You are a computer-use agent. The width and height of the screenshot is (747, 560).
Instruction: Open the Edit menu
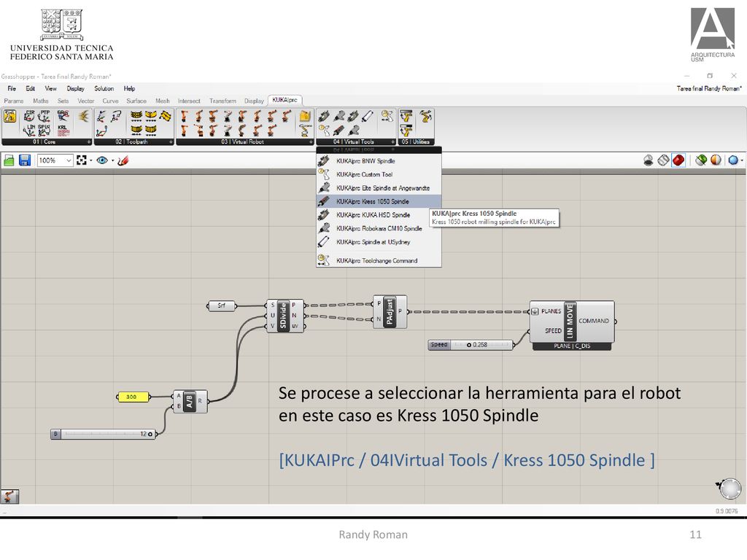31,88
